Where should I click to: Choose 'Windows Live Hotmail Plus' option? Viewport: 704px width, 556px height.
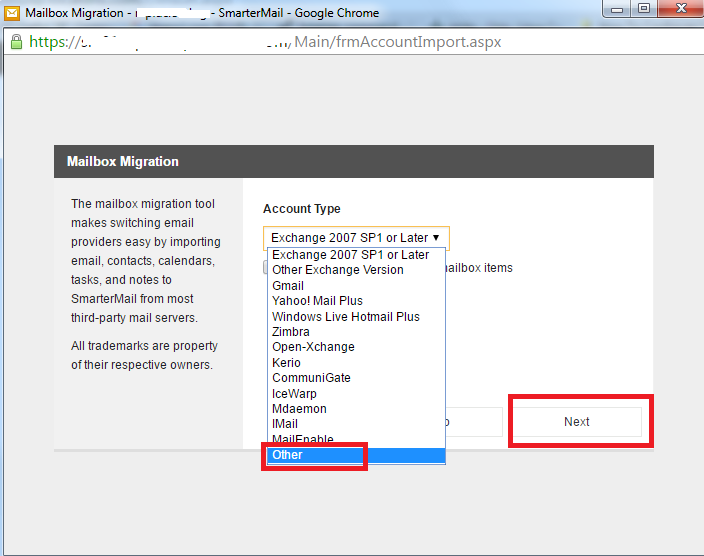[x=356, y=317]
